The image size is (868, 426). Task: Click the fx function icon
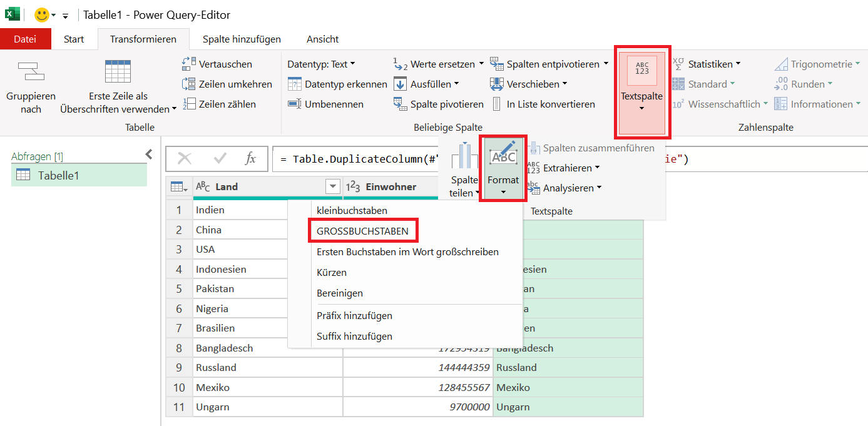pos(250,159)
